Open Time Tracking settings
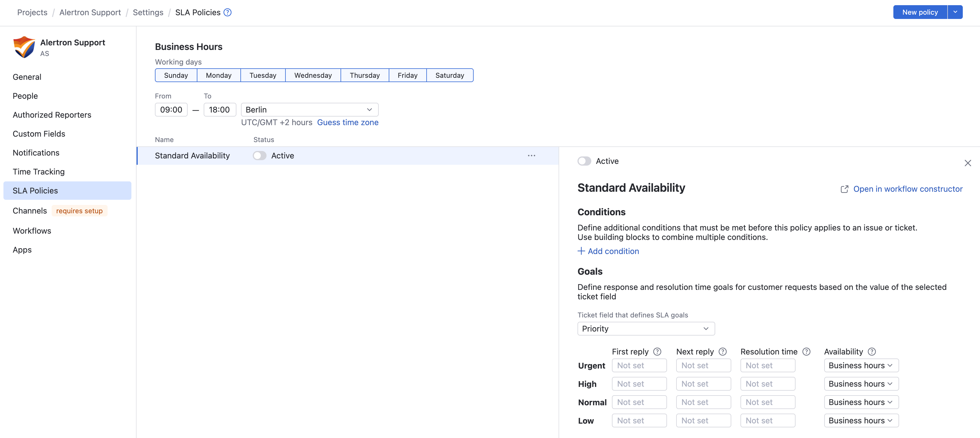Screen dimensions: 980x438 38,172
